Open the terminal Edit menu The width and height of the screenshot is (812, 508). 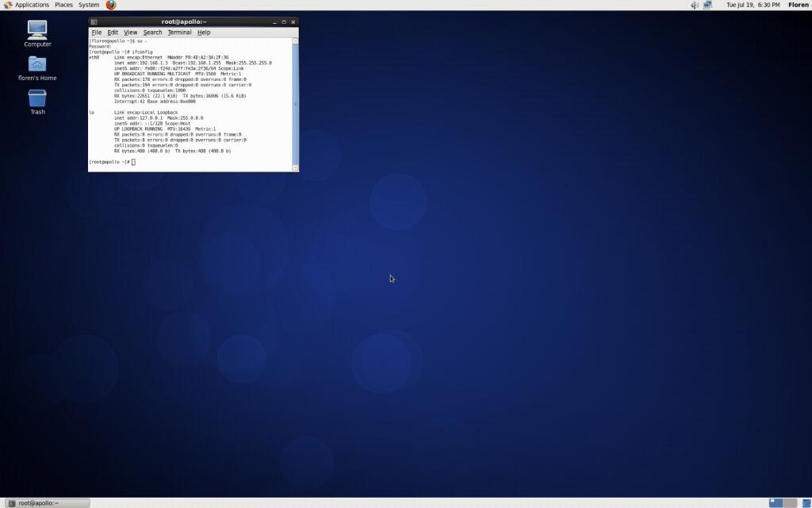coord(113,32)
